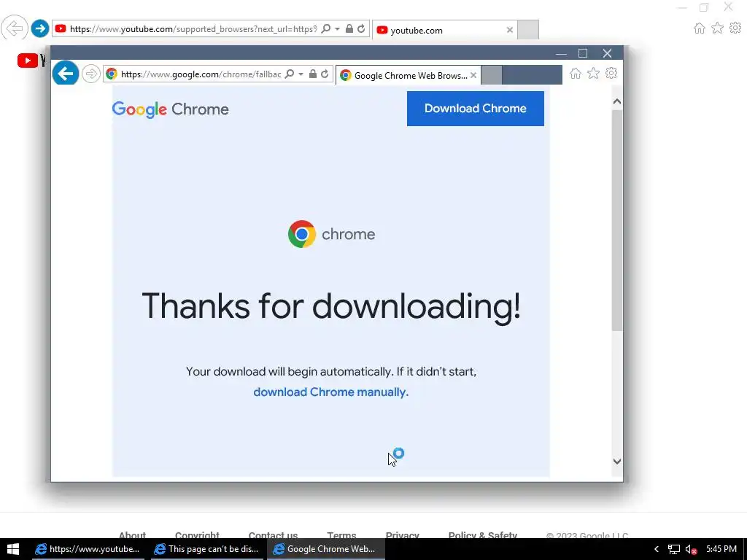
Task: Click the muted volume icon in system tray
Action: pos(691,550)
